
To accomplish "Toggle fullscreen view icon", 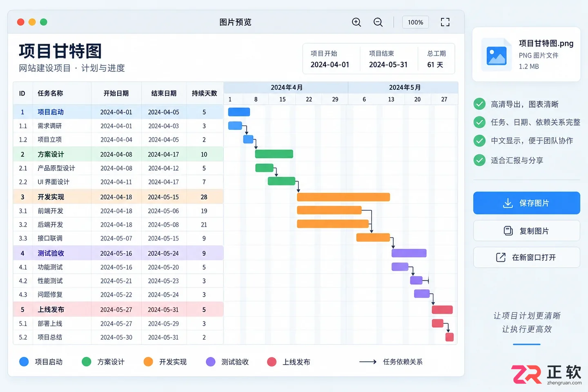I will [445, 22].
